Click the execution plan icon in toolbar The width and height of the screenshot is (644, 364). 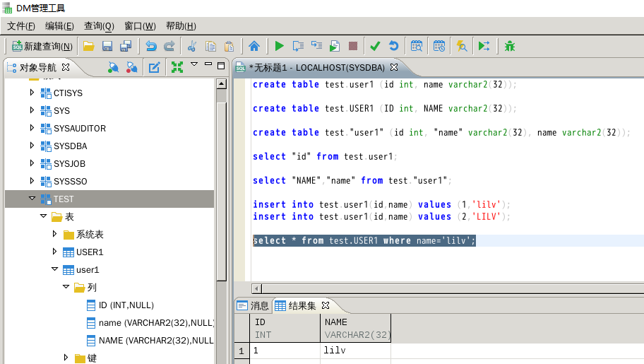[x=316, y=46]
